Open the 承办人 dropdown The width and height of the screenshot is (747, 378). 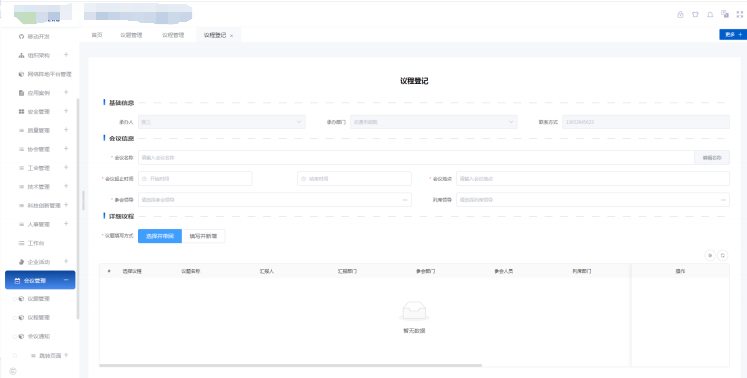pos(222,122)
